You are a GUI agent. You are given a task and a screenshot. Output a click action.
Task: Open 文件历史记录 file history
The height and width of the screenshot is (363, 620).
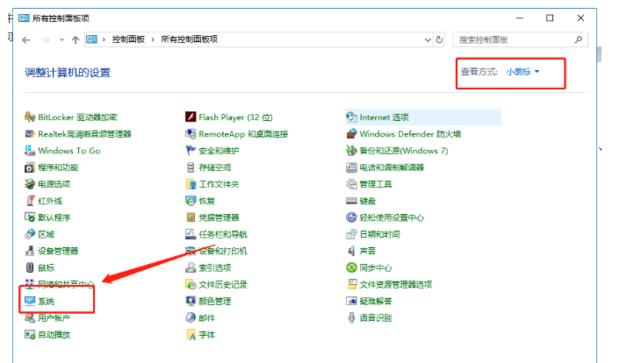(x=216, y=284)
